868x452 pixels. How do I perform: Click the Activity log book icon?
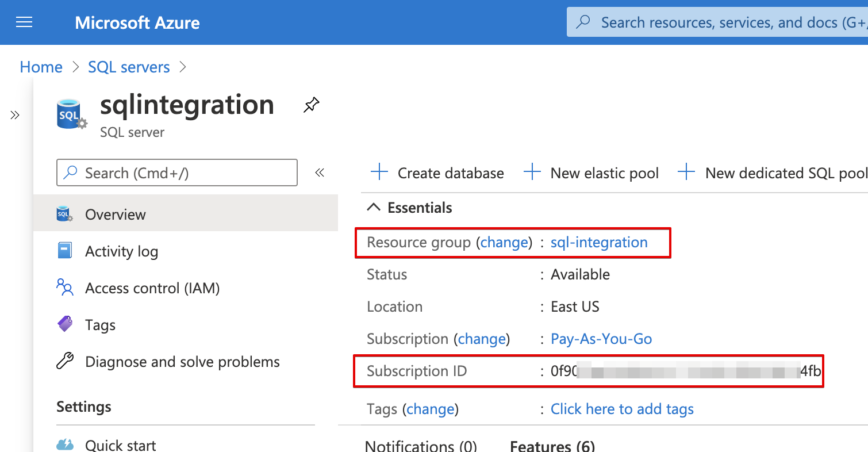(64, 251)
